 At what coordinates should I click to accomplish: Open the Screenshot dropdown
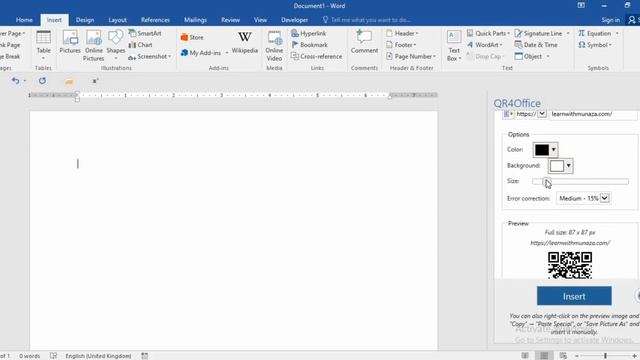149,56
